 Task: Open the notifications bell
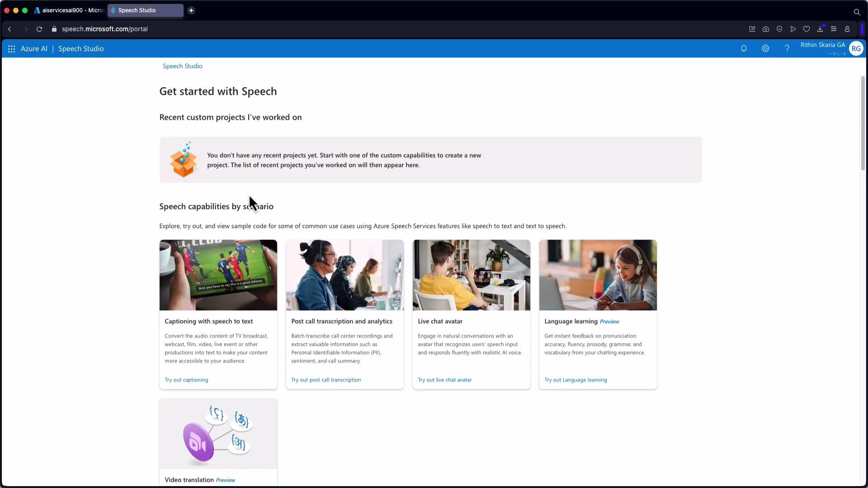[x=744, y=48]
